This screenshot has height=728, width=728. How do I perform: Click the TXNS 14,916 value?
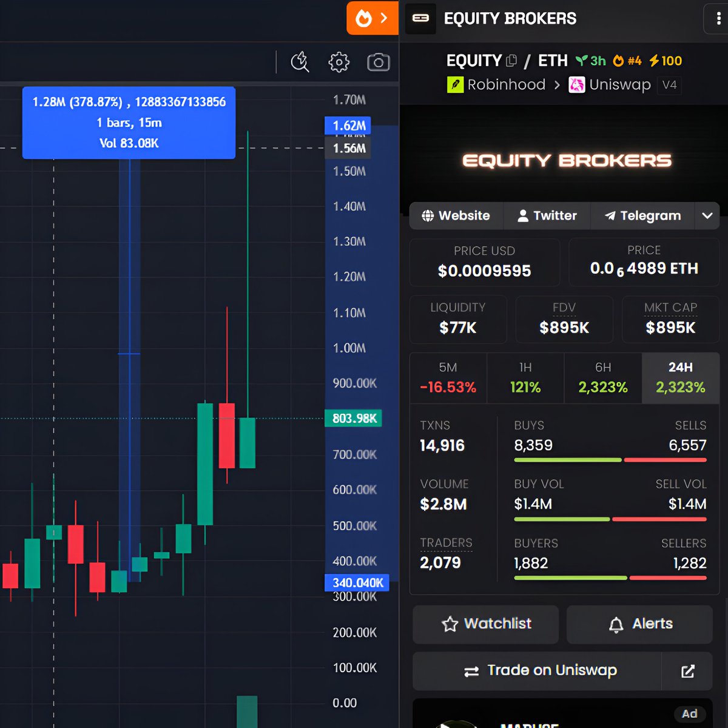point(442,446)
